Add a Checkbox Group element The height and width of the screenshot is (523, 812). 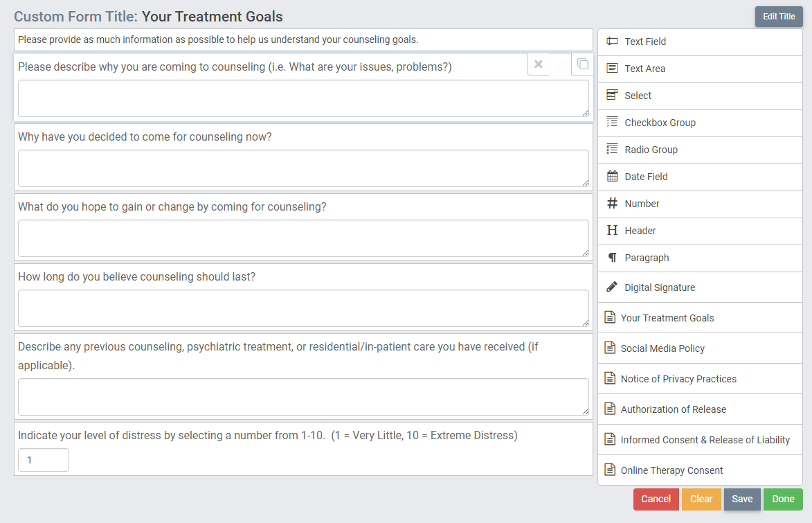[700, 123]
